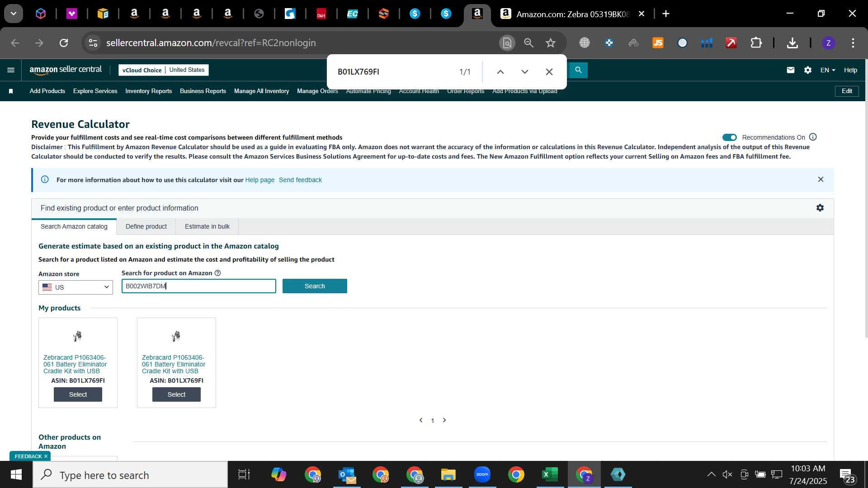Screen dimensions: 868x488
Task: Open Explore Services menu item
Action: [95, 91]
